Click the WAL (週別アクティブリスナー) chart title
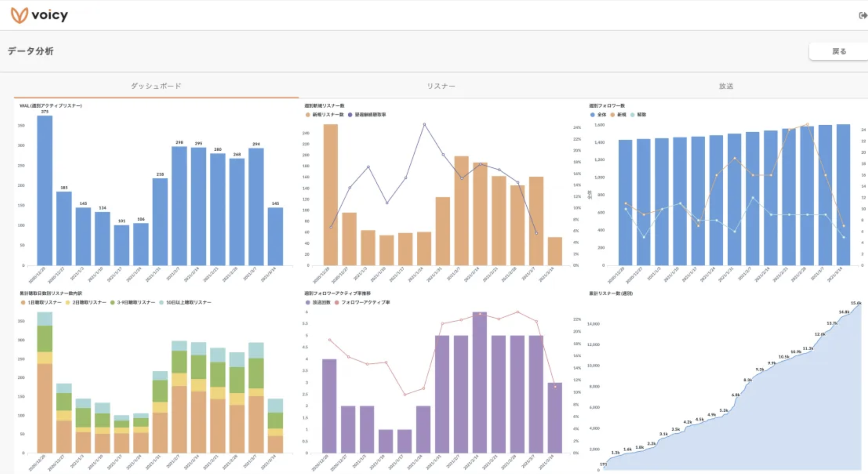The width and height of the screenshot is (868, 474). click(51, 106)
